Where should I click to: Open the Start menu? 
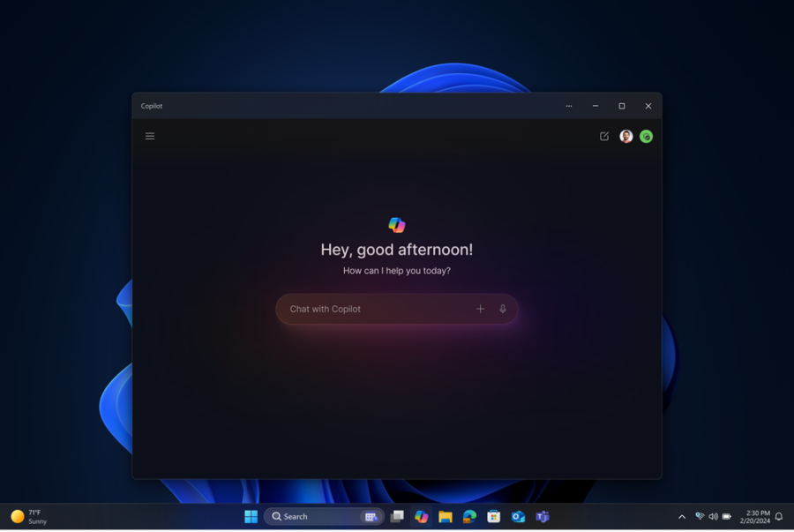251,516
